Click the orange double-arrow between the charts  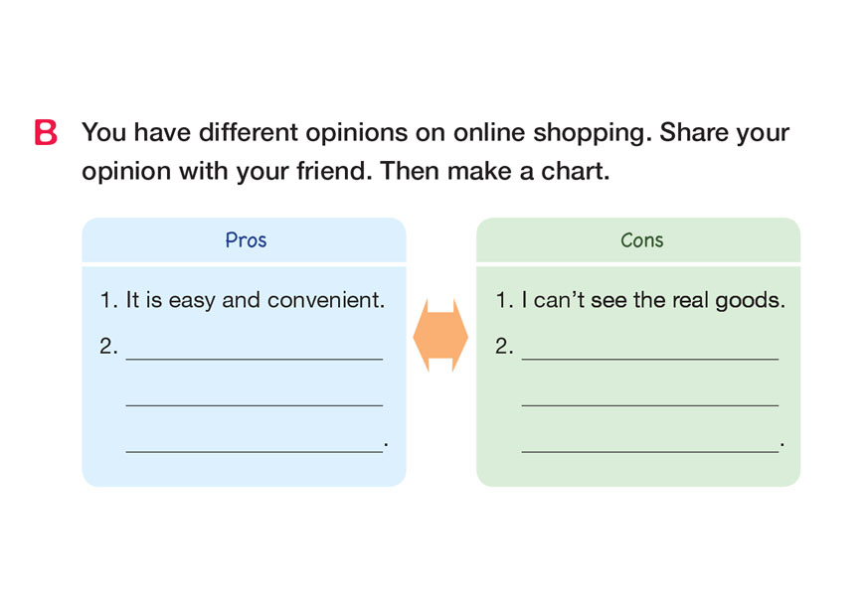click(x=439, y=335)
